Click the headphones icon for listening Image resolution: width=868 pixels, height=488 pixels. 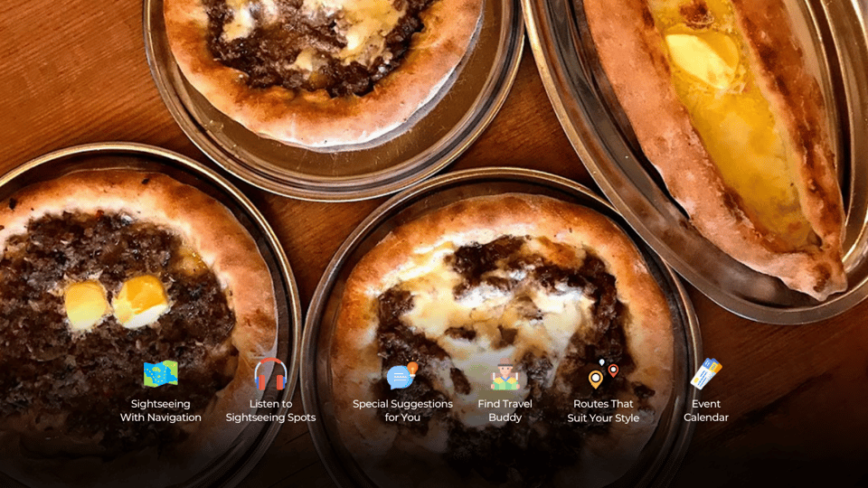coord(270,373)
